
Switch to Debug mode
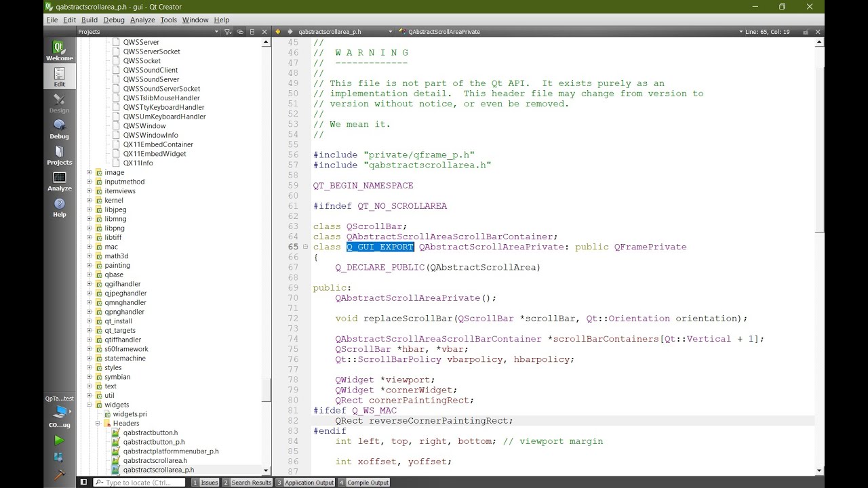(59, 129)
